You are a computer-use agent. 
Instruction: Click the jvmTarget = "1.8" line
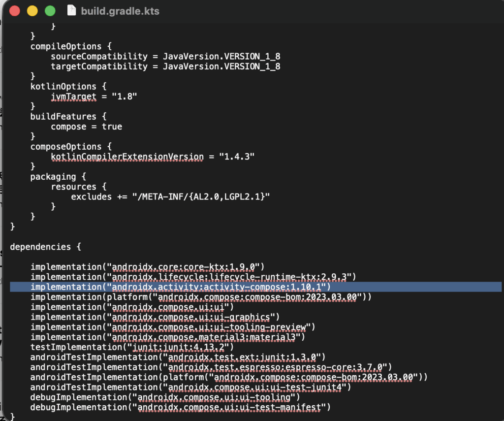pyautogui.click(x=94, y=97)
